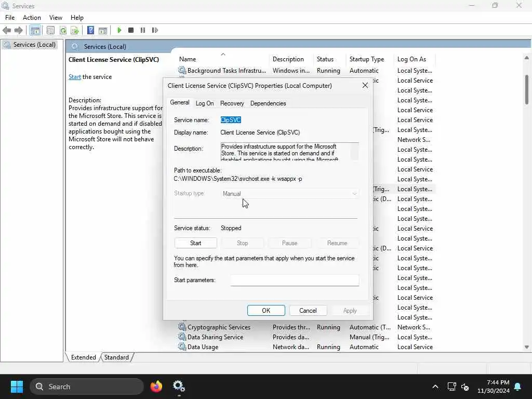Switch to the Log On tab
The height and width of the screenshot is (399, 532).
205,103
